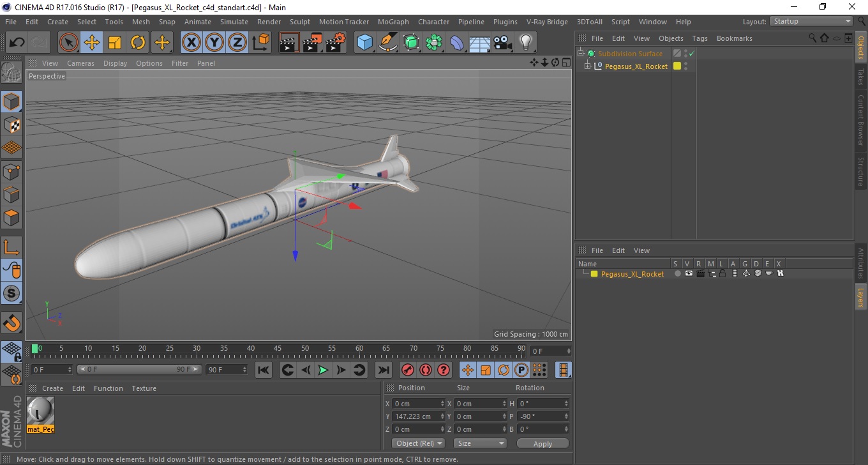Viewport: 868px width, 465px height.
Task: Open the Size mode dropdown
Action: [480, 443]
